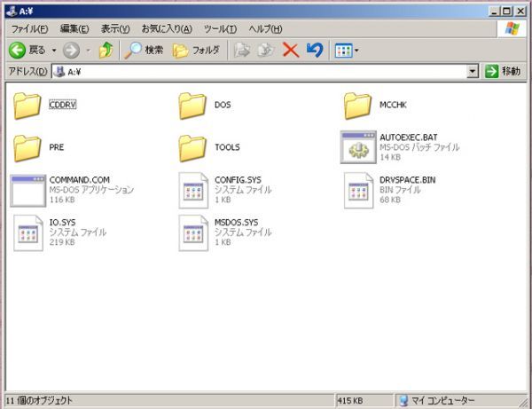Click the red Delete X icon

pos(290,51)
